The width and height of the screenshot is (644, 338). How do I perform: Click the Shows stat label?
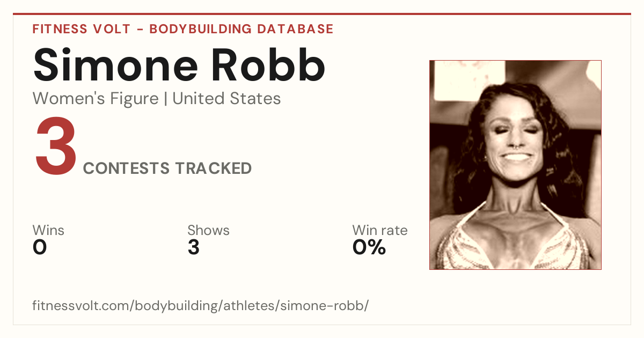[208, 231]
